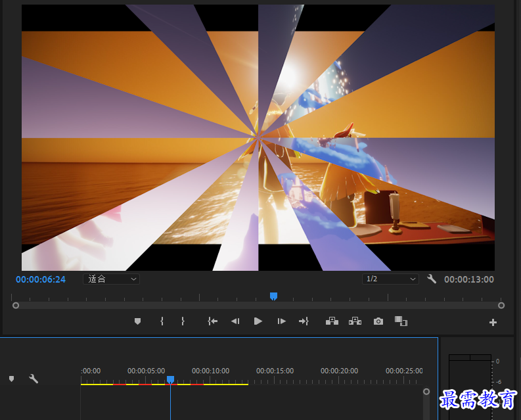Click the timeline vertical scrollbar handle
Viewport: 521px width, 420px height.
tap(426, 392)
